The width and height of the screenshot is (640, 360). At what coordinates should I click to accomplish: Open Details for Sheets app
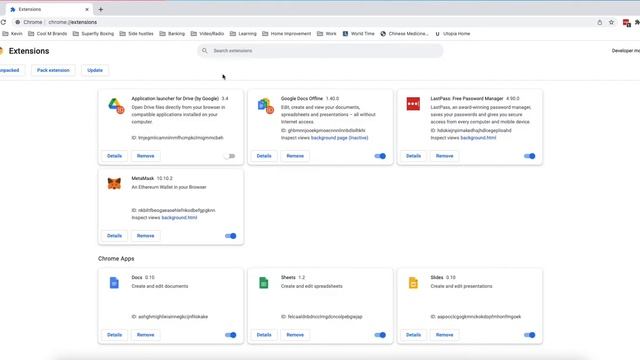pyautogui.click(x=264, y=335)
